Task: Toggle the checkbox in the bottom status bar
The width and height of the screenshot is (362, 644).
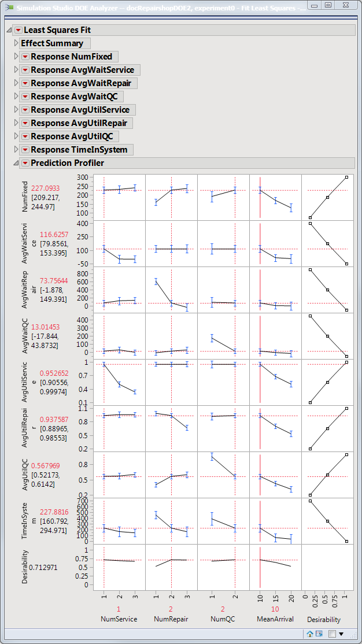Action: [x=332, y=634]
